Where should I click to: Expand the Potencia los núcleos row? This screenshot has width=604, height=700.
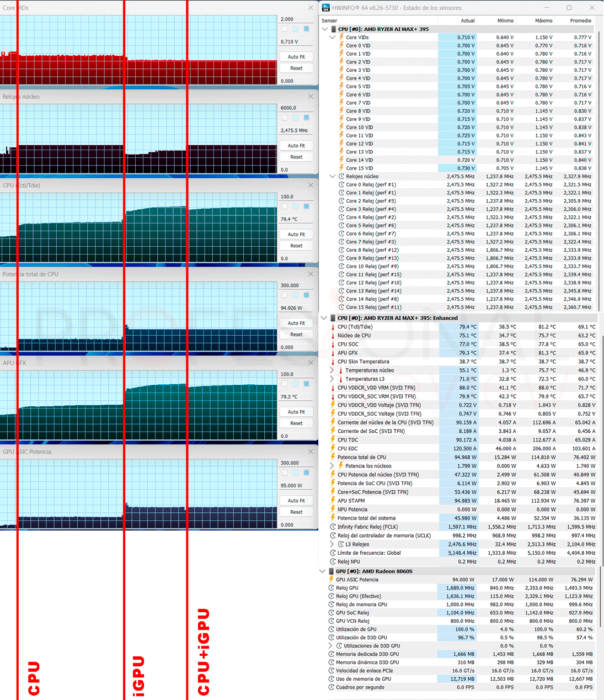pos(332,466)
